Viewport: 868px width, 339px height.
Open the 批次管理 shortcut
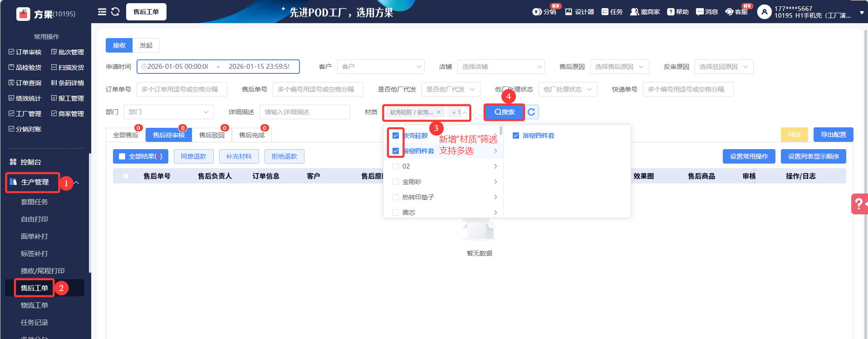point(68,52)
